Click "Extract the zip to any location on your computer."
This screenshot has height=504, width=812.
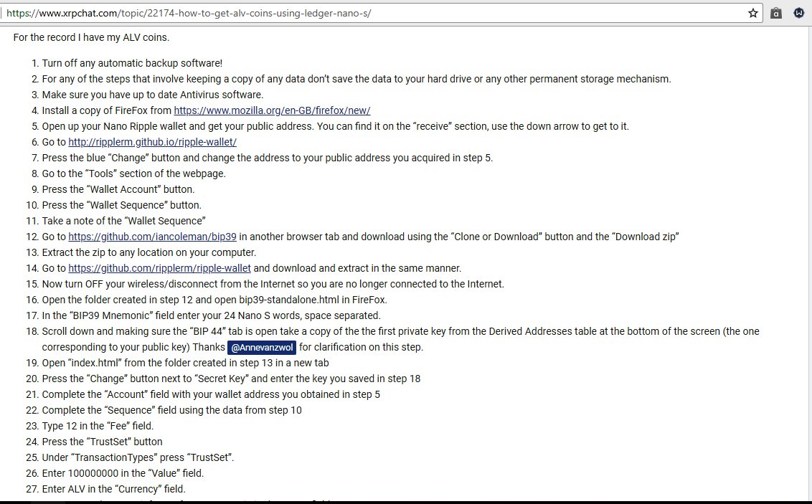tap(149, 252)
